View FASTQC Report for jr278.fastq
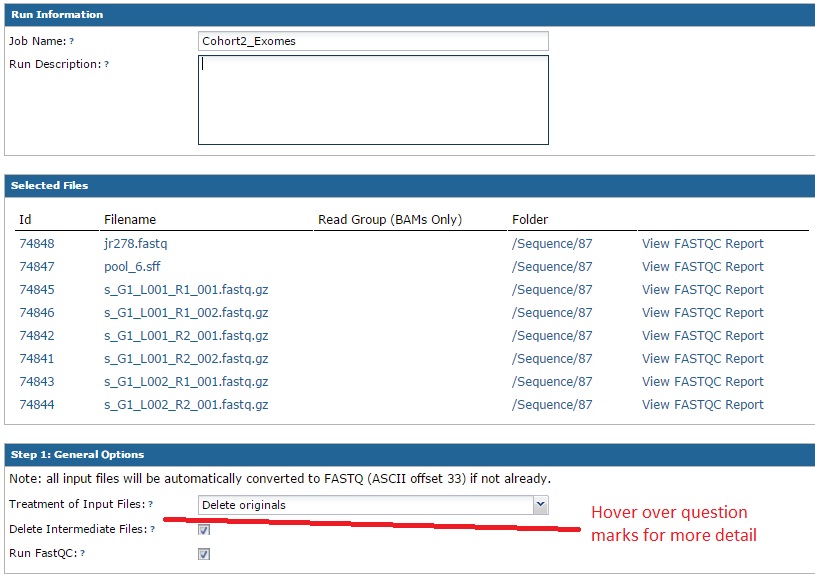This screenshot has width=815, height=577. [x=702, y=244]
